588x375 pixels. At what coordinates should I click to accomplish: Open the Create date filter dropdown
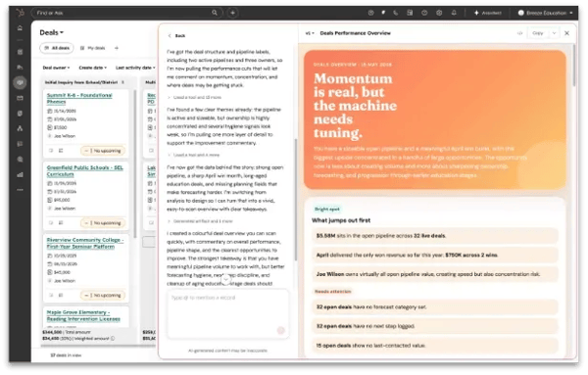coord(93,68)
